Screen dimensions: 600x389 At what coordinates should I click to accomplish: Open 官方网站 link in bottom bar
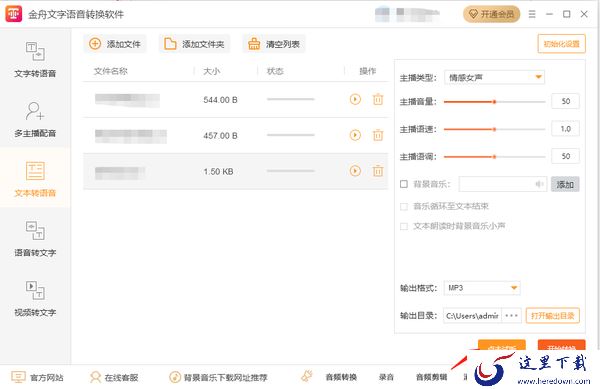click(38, 378)
